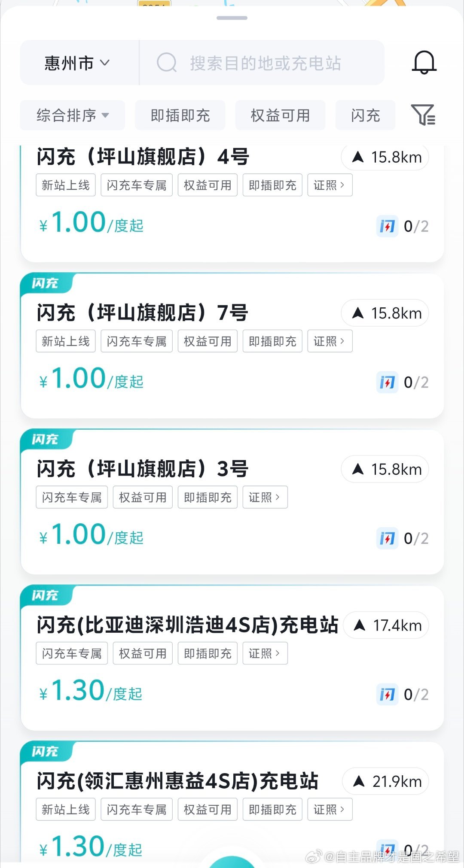This screenshot has height=868, width=464.
Task: Toggle the 闪充 filter chip
Action: pos(365,115)
